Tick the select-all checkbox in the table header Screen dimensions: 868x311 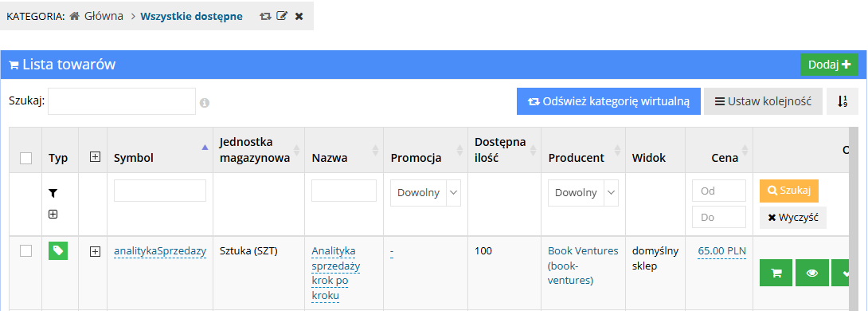pos(25,158)
